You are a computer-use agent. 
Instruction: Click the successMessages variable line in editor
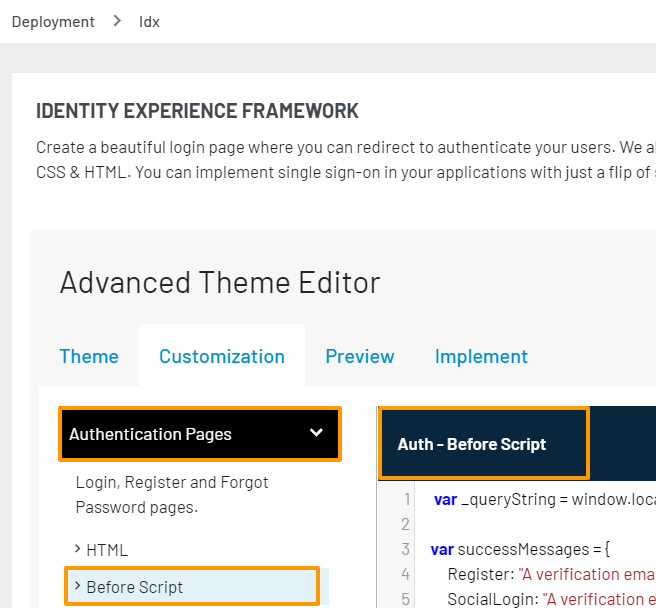(x=520, y=549)
